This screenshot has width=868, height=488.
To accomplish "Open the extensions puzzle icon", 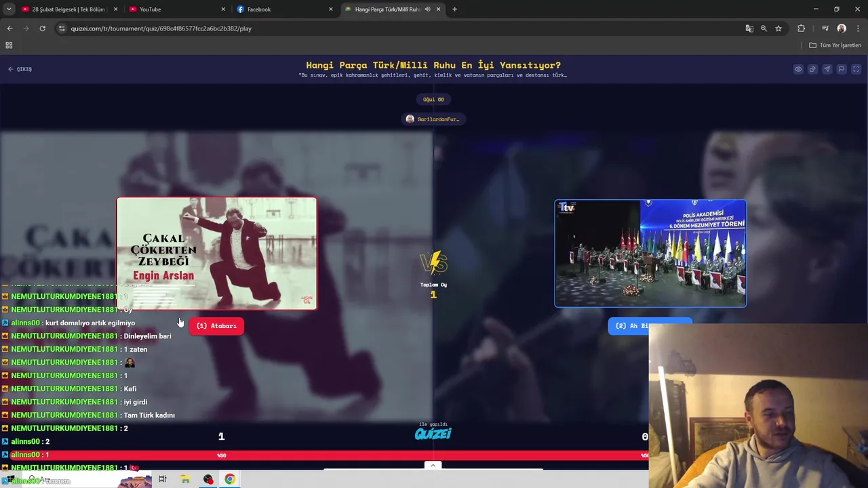I will (802, 28).
